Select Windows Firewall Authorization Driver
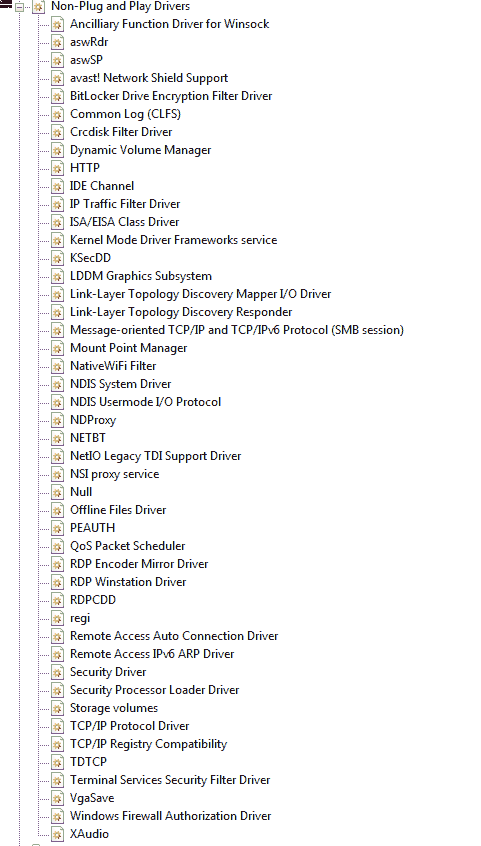The width and height of the screenshot is (481, 846). 171,816
